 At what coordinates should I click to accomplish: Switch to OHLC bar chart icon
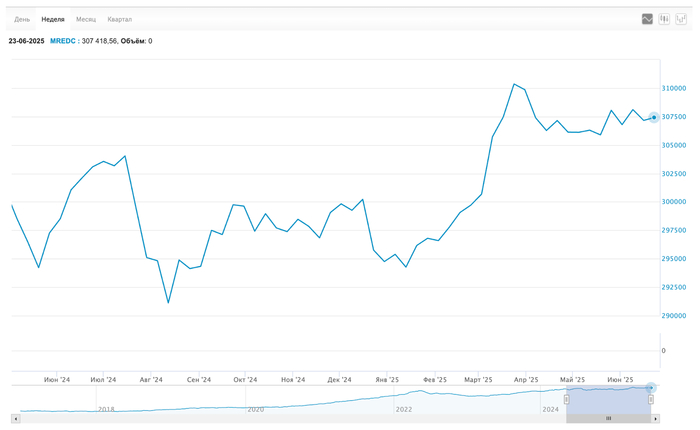[x=681, y=19]
